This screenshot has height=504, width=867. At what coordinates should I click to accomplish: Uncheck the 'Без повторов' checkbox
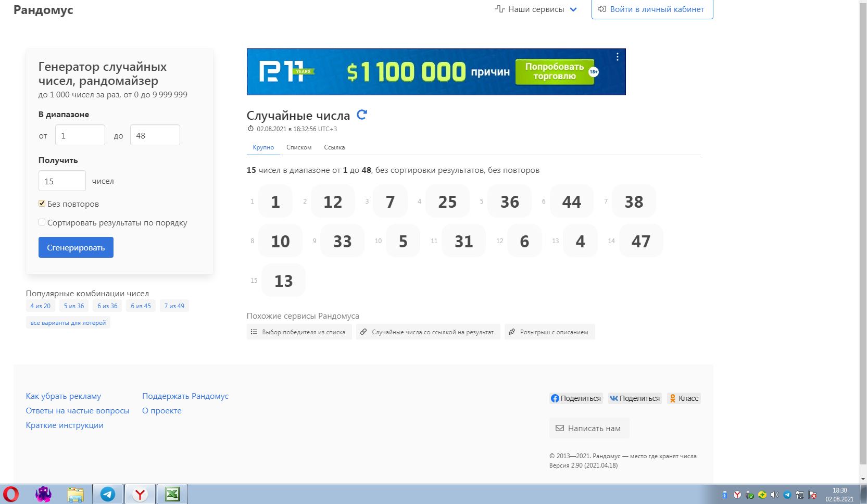click(x=42, y=204)
